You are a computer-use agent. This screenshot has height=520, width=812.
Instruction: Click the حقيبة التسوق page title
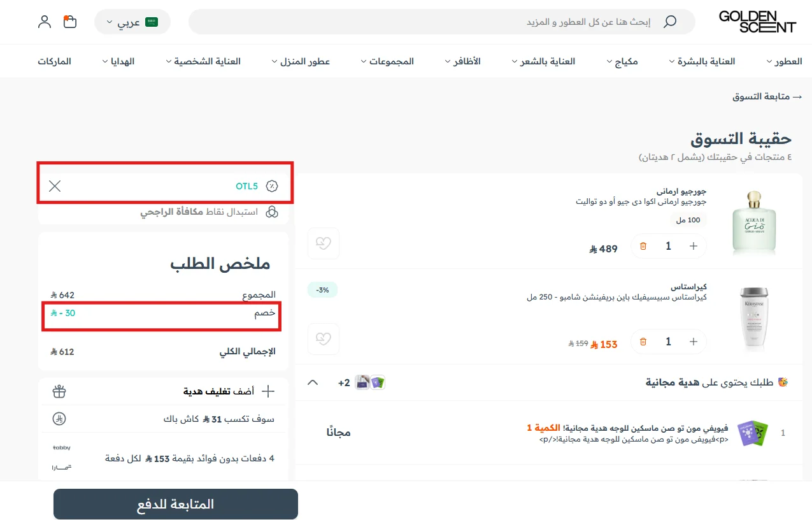[741, 138]
